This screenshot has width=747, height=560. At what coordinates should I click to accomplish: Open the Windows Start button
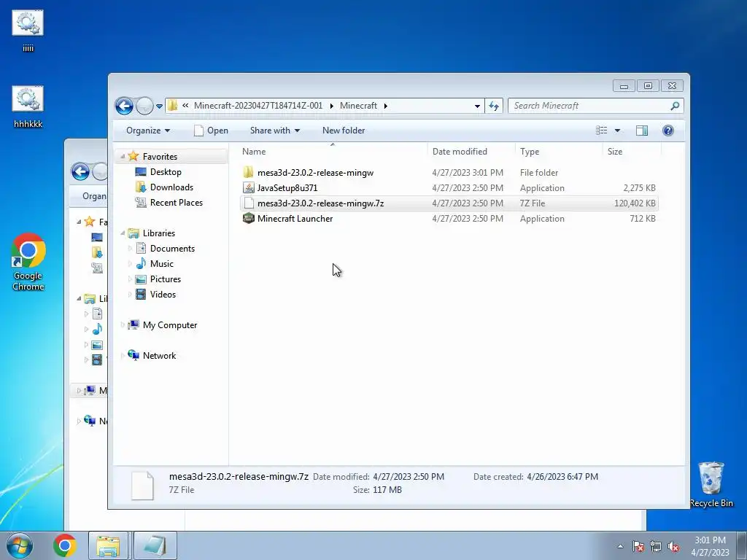coord(20,545)
